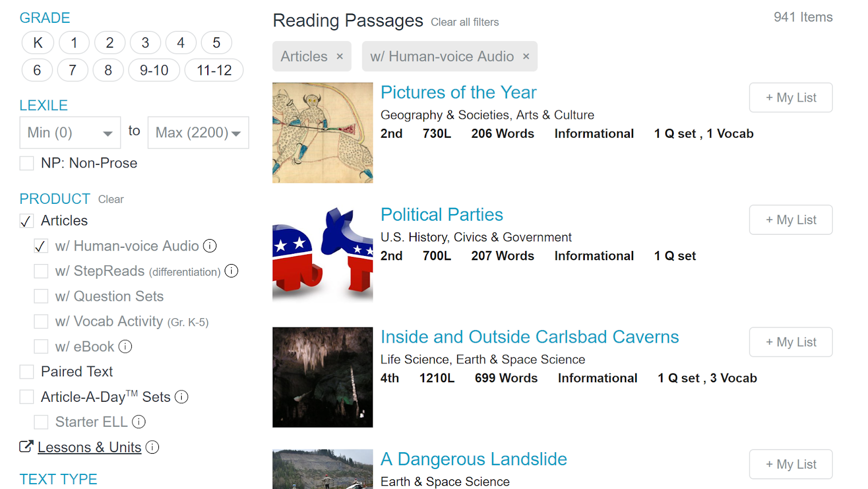Viewport: 868px width, 489px height.
Task: Select the 9-10 grade filter
Action: coord(154,70)
